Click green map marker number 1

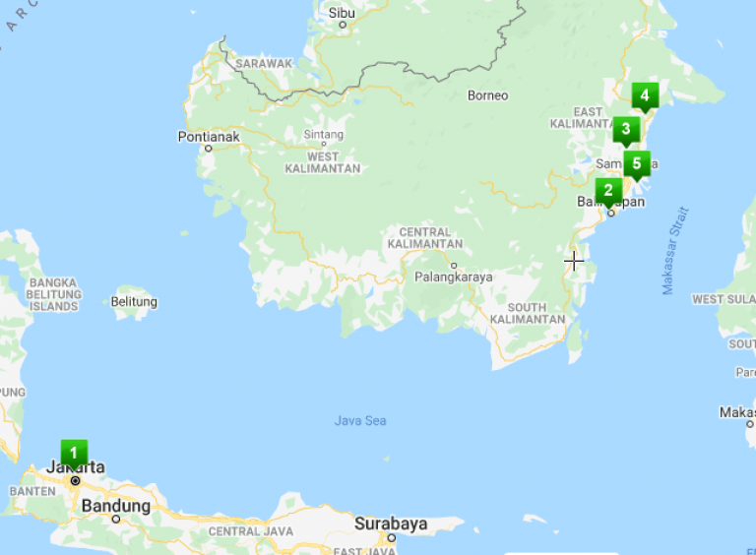pyautogui.click(x=73, y=454)
